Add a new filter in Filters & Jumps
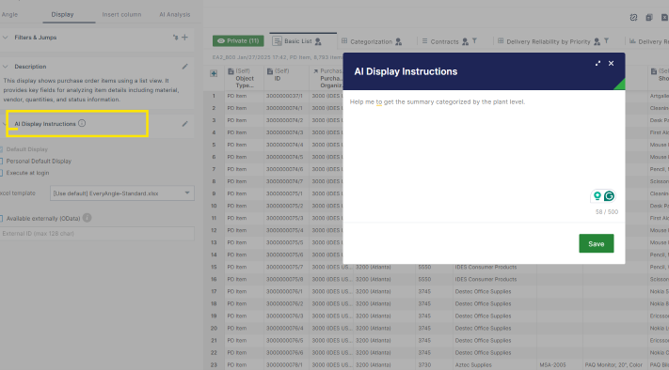The height and width of the screenshot is (370, 669). [185, 37]
